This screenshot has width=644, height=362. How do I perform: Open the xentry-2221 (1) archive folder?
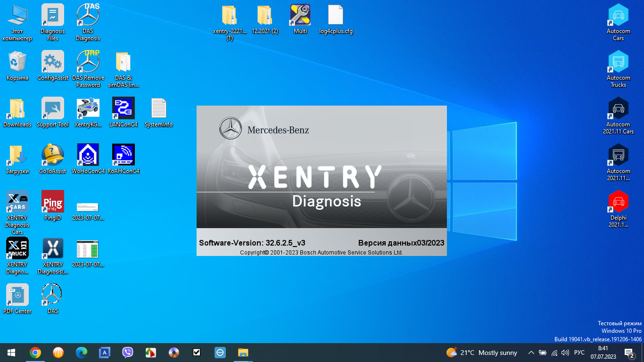click(x=230, y=22)
